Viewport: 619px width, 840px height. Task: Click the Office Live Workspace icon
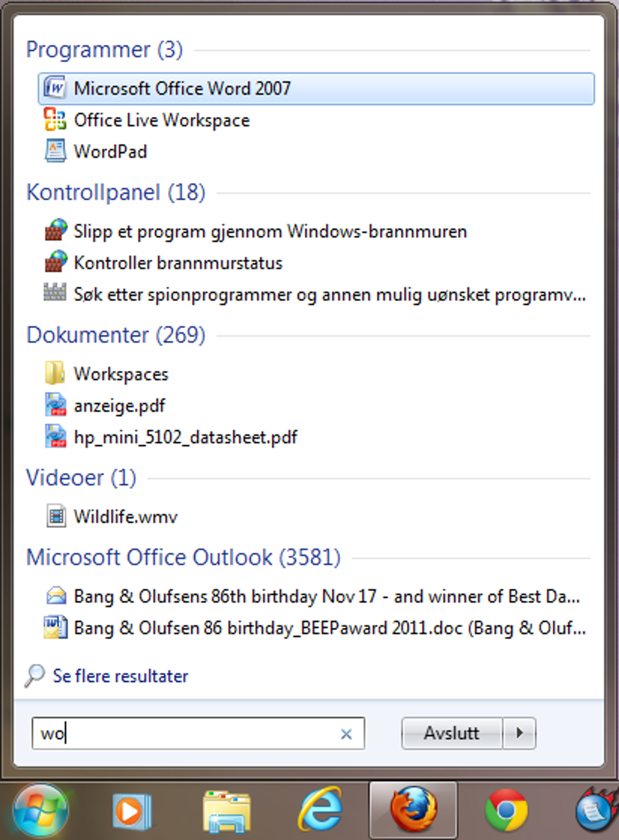(55, 119)
